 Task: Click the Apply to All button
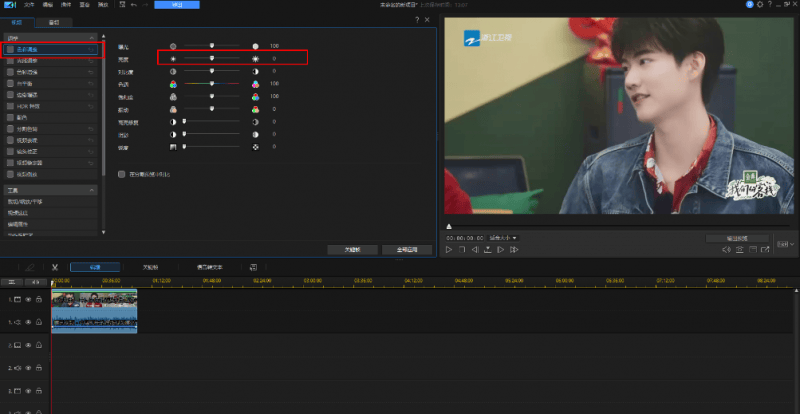[x=407, y=248]
